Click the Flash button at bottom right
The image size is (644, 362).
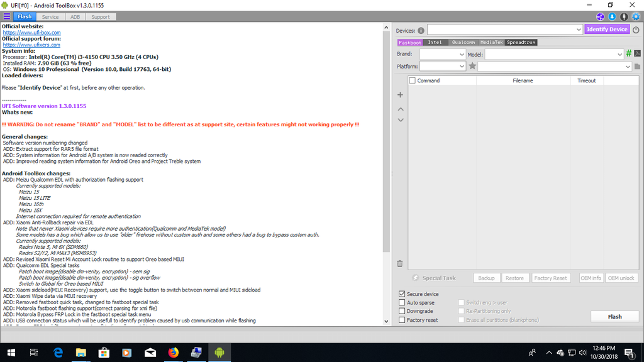pyautogui.click(x=614, y=317)
